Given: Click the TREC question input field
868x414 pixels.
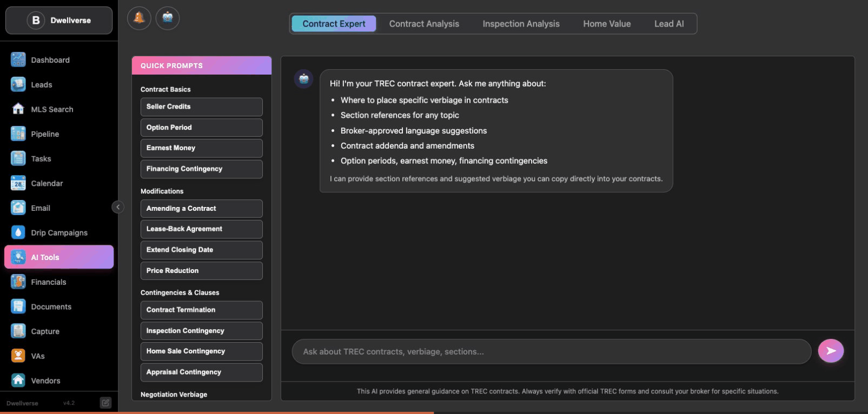Looking at the screenshot, I should 551,351.
